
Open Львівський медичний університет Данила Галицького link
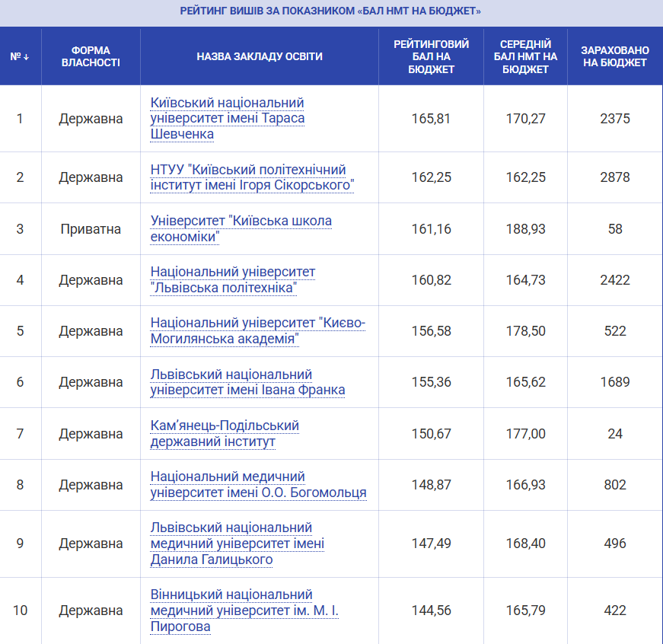[x=237, y=544]
